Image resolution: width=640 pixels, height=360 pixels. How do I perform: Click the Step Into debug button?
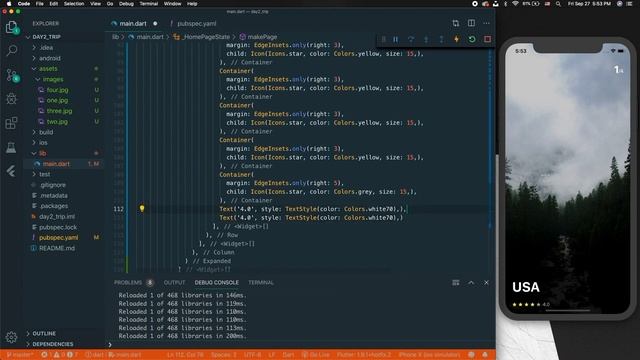coord(426,39)
